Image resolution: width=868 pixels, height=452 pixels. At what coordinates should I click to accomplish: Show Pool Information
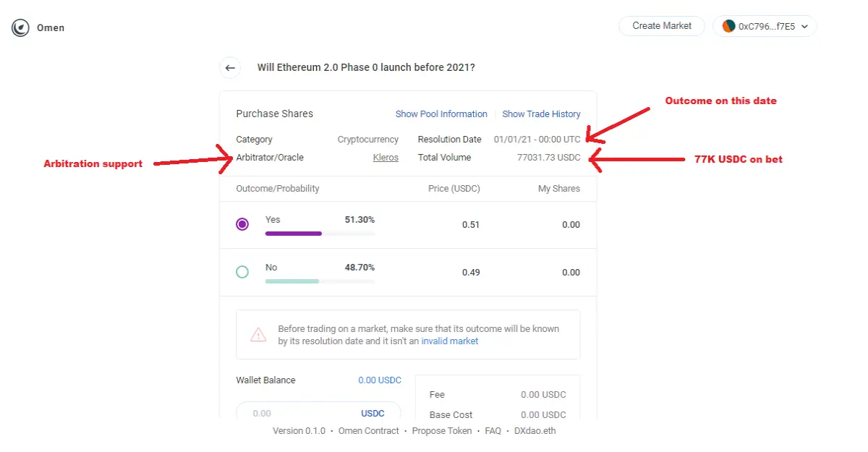tap(441, 114)
